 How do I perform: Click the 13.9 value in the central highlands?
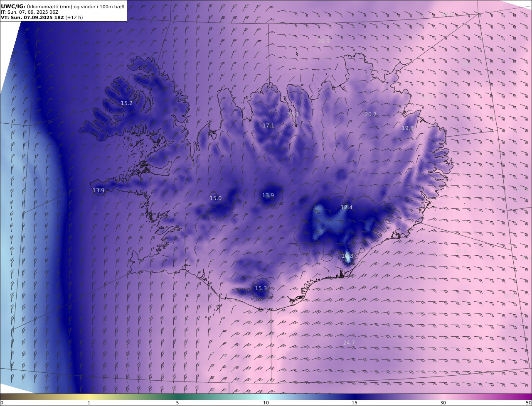[268, 195]
